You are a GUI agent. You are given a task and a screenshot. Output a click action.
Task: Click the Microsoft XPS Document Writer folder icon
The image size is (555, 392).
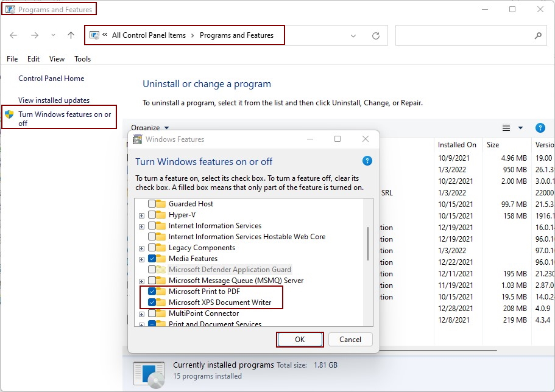(161, 303)
